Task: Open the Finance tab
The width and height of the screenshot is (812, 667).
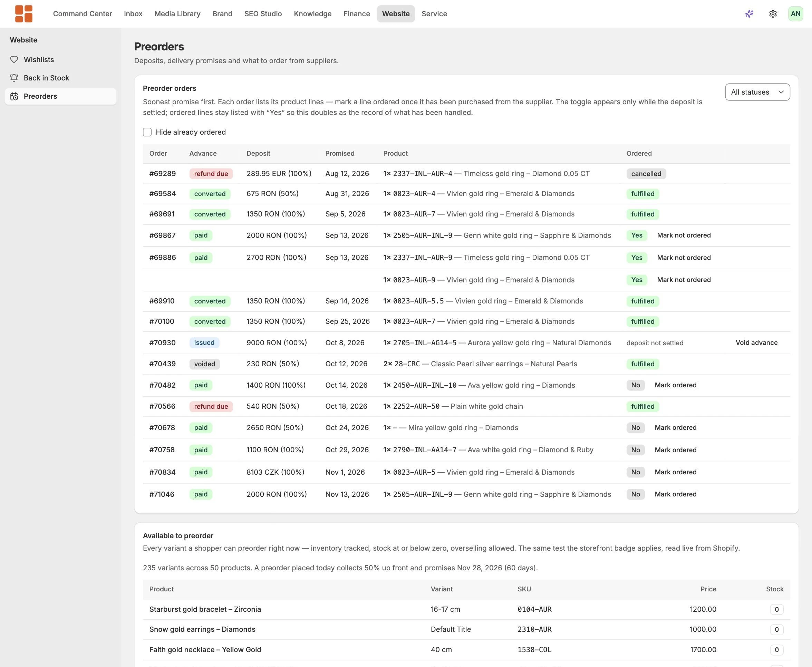Action: pos(357,14)
